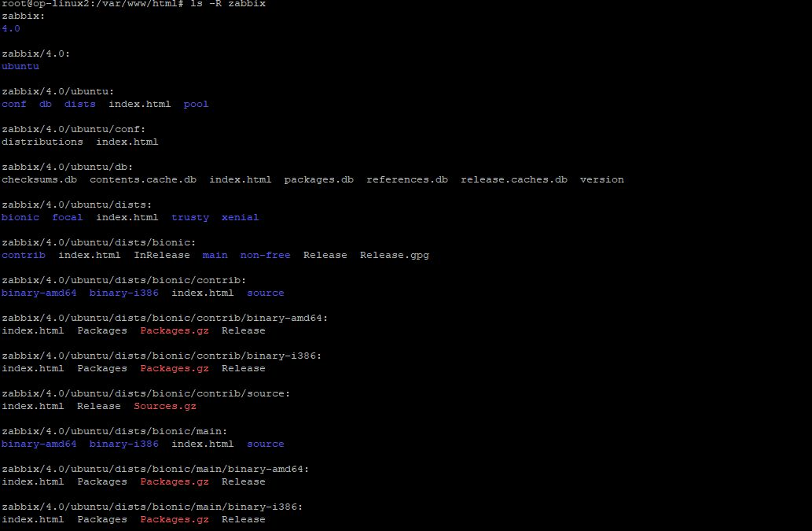Select the "zabbix/4.0/ubuntu/dists/bionic/main:" heading
The width and height of the screenshot is (812, 531).
point(115,432)
